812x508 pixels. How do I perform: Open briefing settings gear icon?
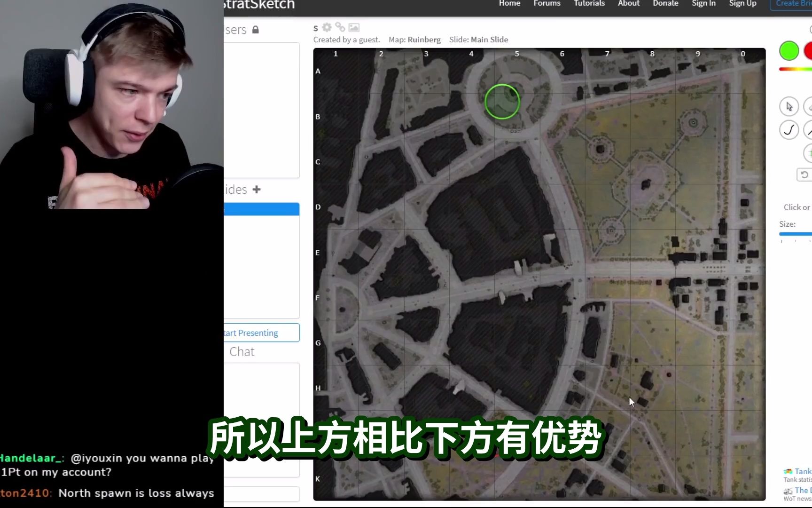[327, 27]
